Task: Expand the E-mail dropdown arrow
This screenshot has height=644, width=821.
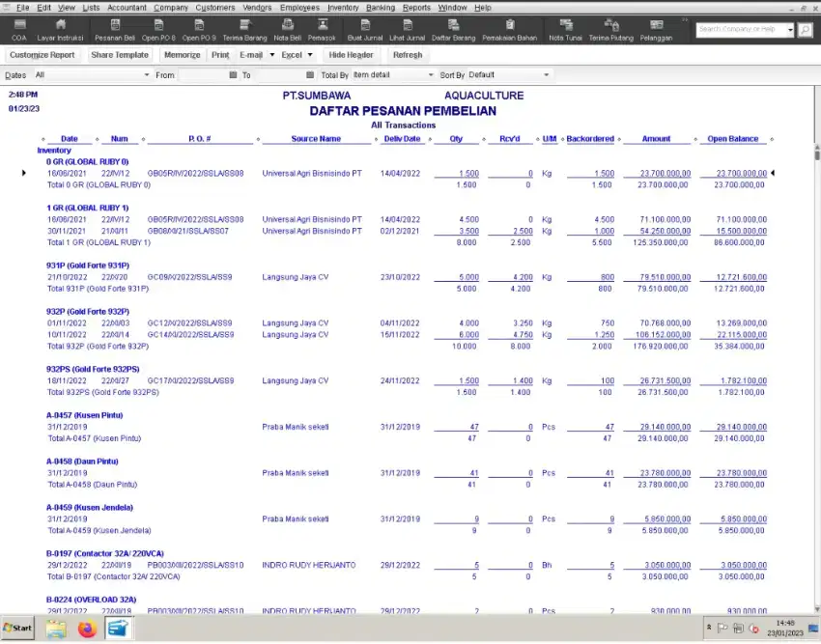Action: pyautogui.click(x=271, y=55)
